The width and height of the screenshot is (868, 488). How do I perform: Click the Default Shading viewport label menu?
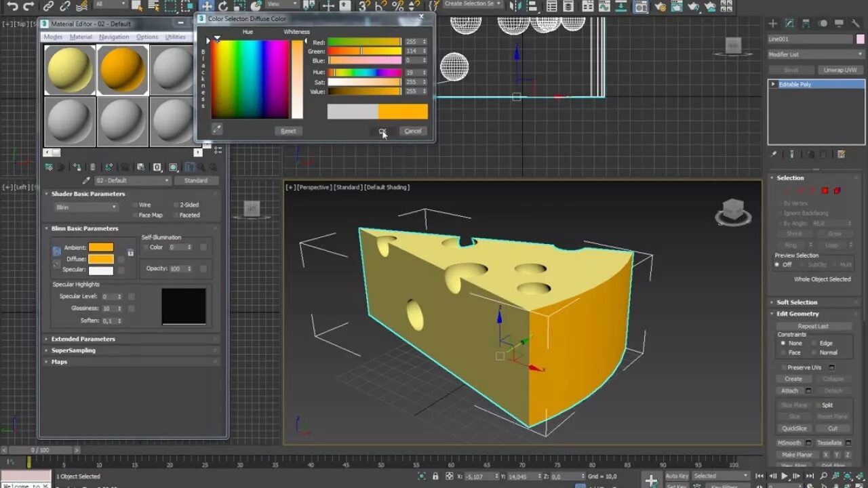tap(387, 187)
